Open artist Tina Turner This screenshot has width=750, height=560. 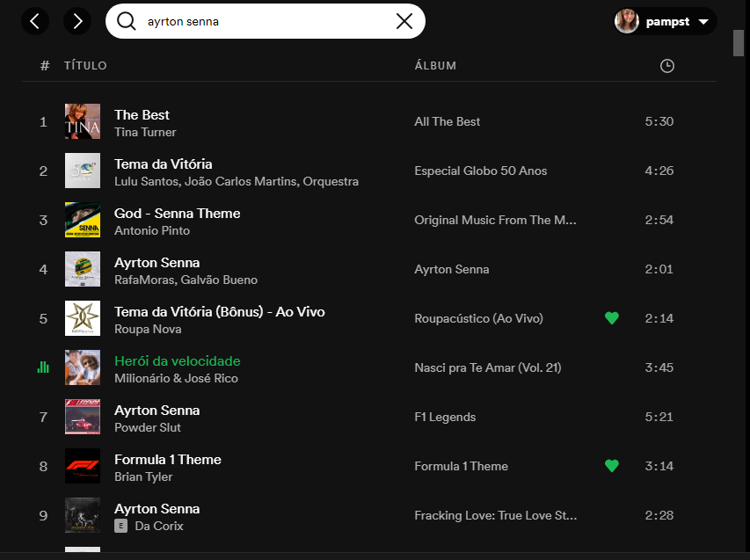click(x=145, y=133)
